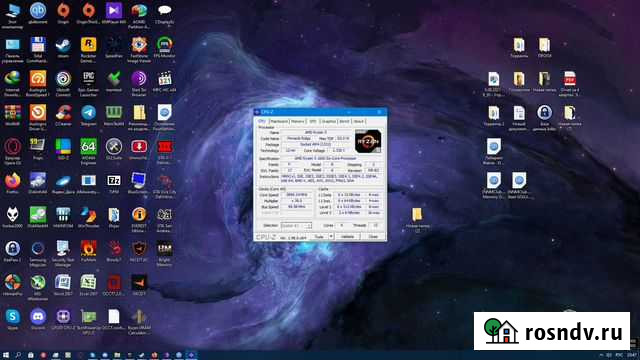Screen dimensions: 640x360
Task: Open Word 2007 desktop shortcut
Action: pyautogui.click(x=63, y=285)
